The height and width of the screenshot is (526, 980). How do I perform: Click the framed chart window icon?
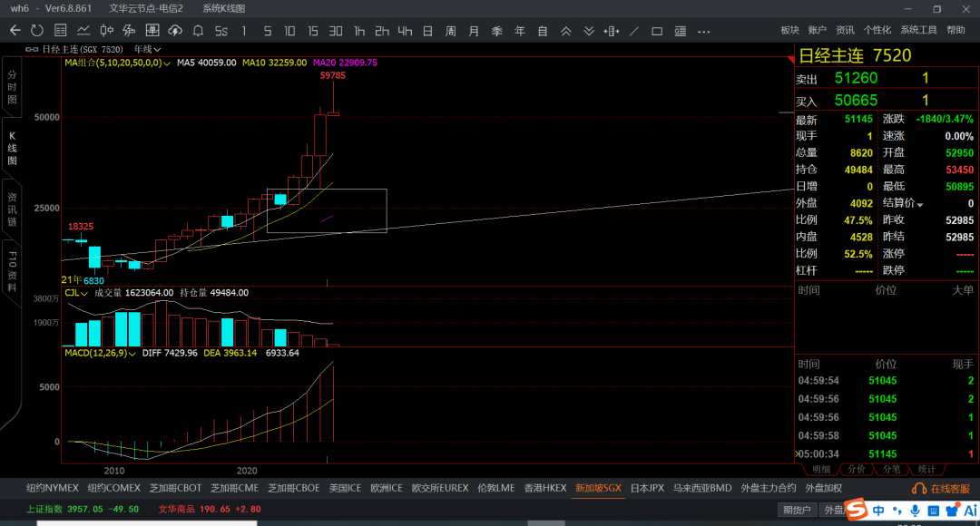point(152,31)
